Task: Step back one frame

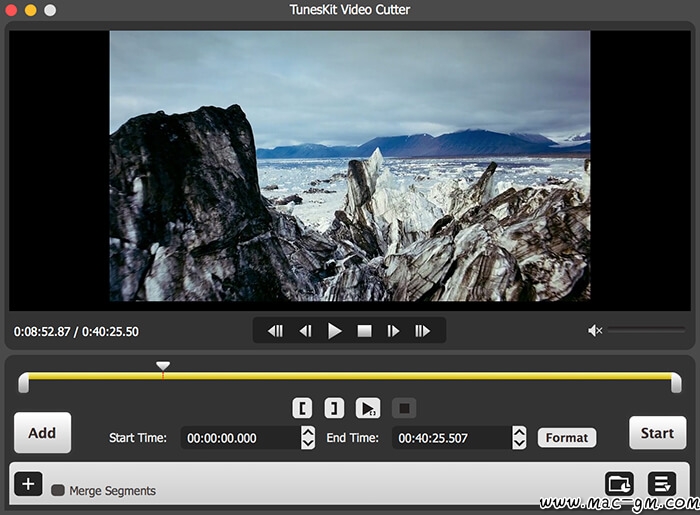Action: pyautogui.click(x=306, y=331)
